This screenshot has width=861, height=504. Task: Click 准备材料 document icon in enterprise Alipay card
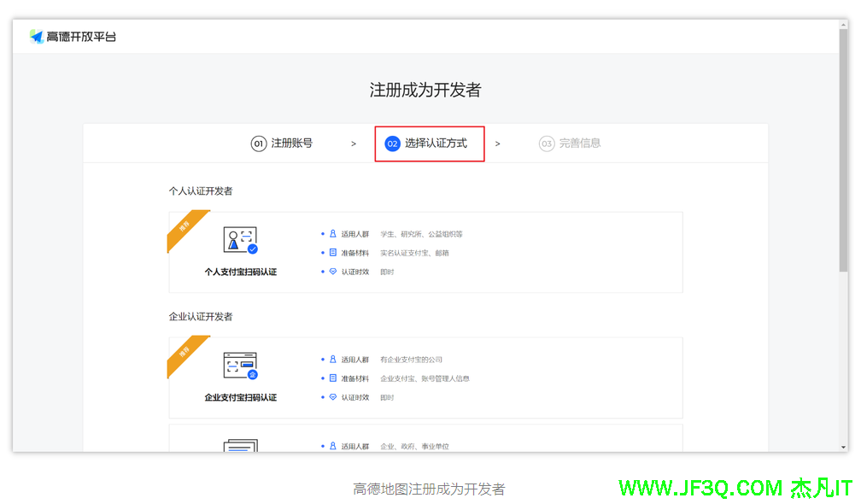(x=333, y=378)
